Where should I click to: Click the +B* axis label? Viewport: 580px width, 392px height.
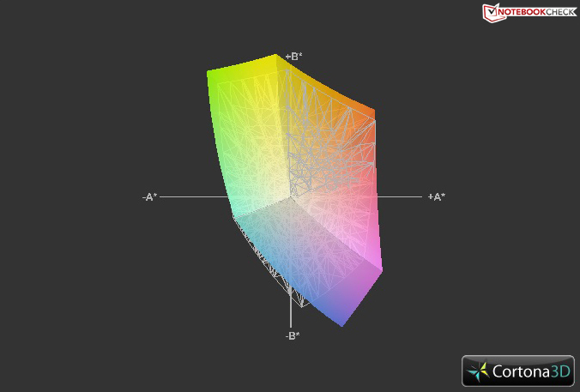point(293,57)
